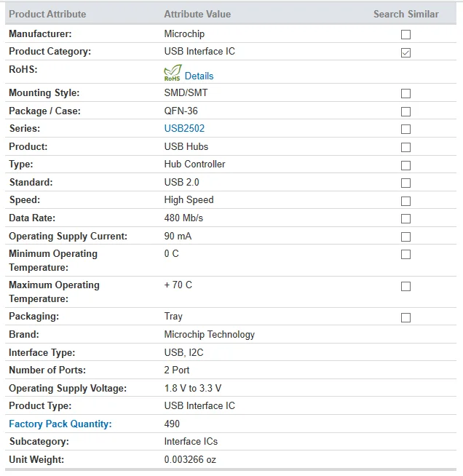Select the Microchip manufacturer value
Image resolution: width=463 pixels, height=476 pixels.
pyautogui.click(x=184, y=33)
